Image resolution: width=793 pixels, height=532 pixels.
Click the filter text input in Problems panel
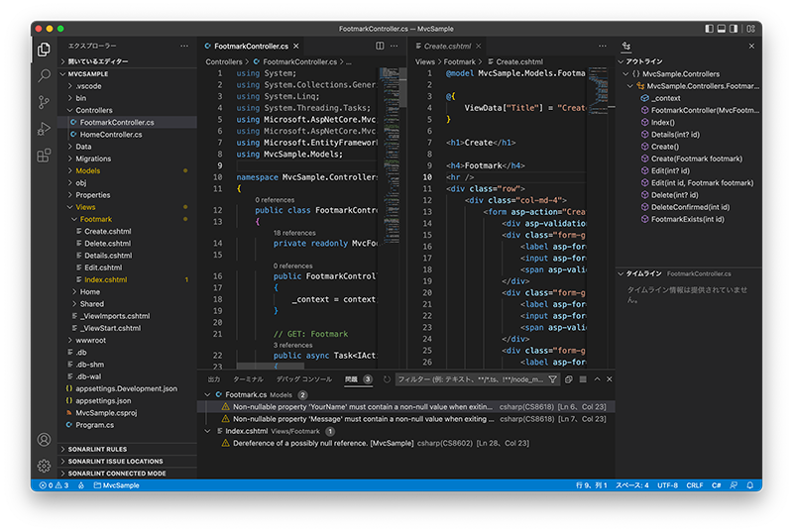coord(468,379)
